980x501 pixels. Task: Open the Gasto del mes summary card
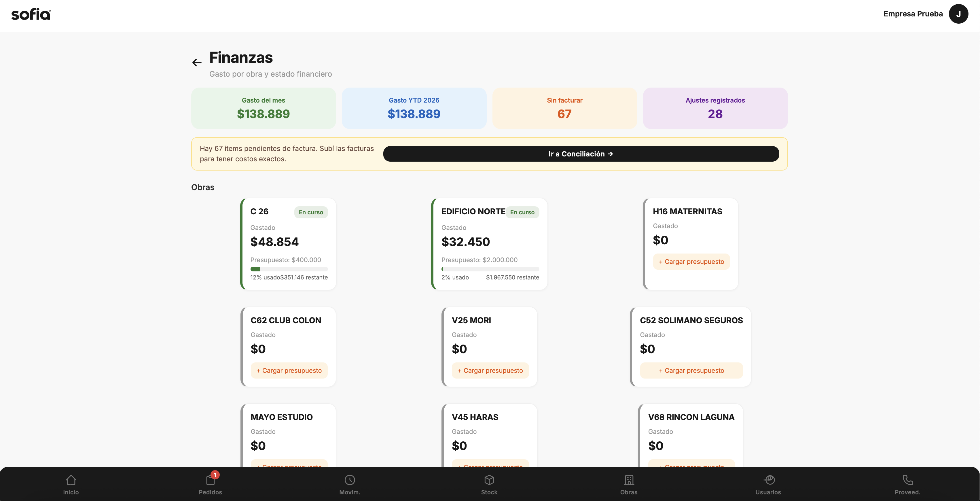(x=263, y=108)
